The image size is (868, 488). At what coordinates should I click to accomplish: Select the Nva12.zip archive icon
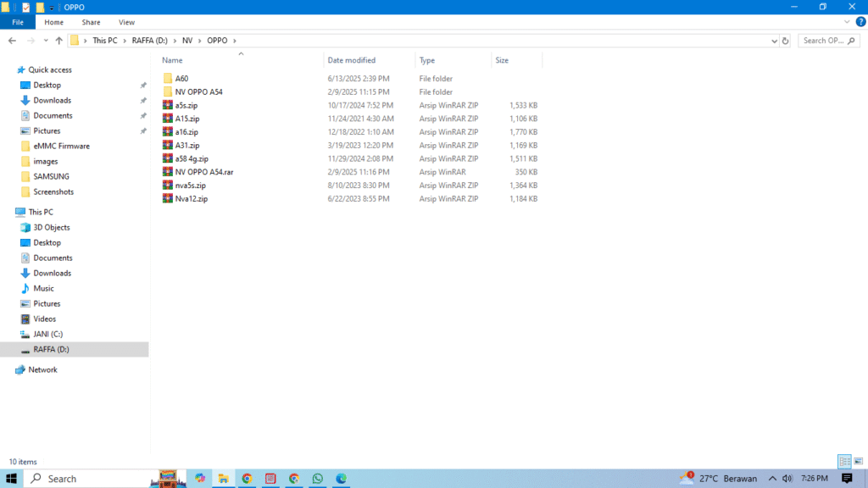coord(168,198)
